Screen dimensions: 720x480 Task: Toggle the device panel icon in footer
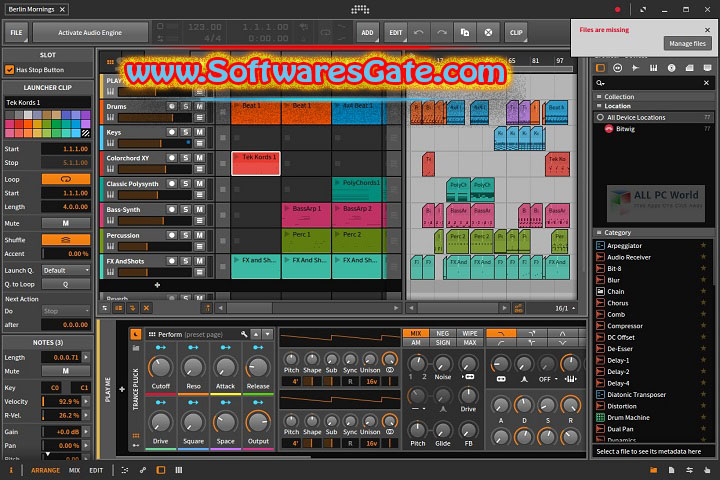pos(161,470)
